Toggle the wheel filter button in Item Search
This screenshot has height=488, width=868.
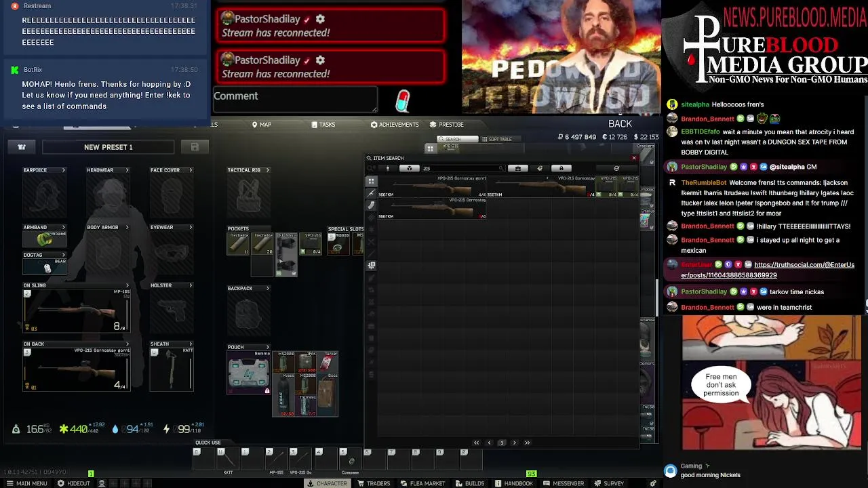coord(410,168)
